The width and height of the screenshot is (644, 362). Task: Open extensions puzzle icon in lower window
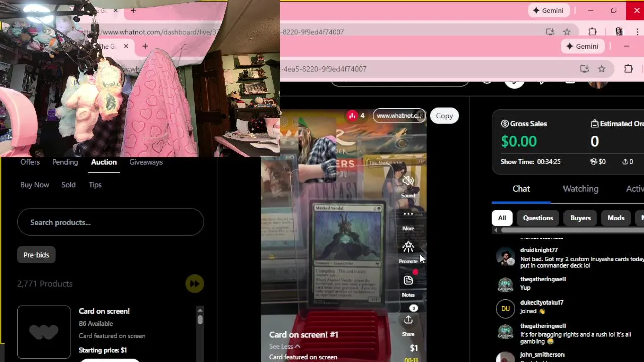pos(628,69)
